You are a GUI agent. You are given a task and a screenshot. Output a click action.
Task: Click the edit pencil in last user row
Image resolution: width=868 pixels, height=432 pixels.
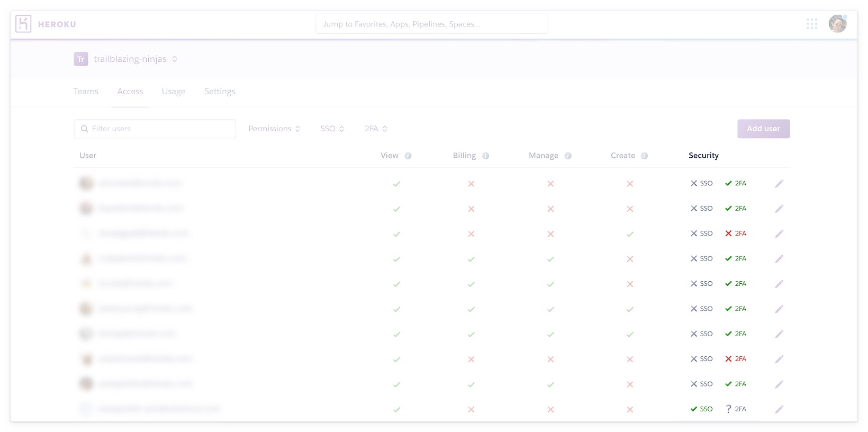(x=779, y=409)
